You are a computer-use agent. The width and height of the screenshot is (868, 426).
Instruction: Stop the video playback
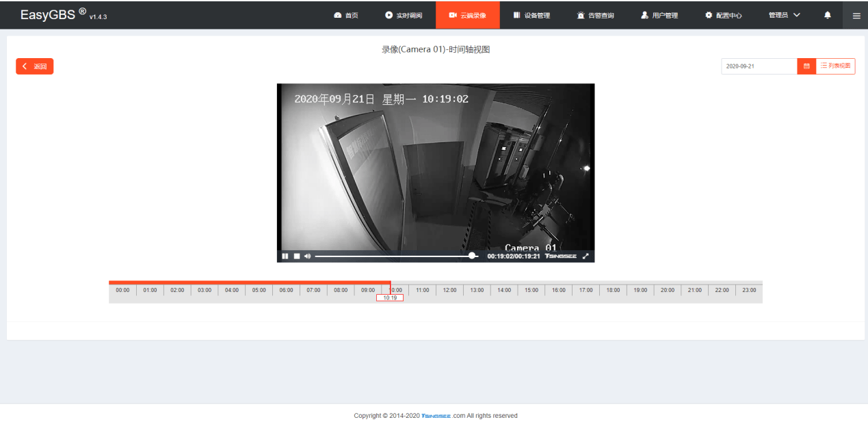click(x=296, y=256)
